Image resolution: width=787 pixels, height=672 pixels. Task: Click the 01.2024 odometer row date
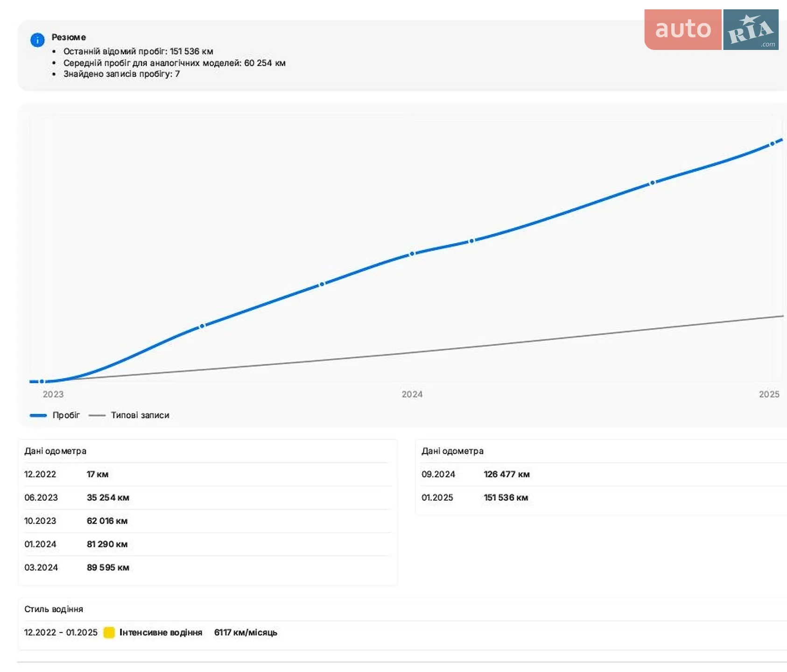pyautogui.click(x=40, y=544)
